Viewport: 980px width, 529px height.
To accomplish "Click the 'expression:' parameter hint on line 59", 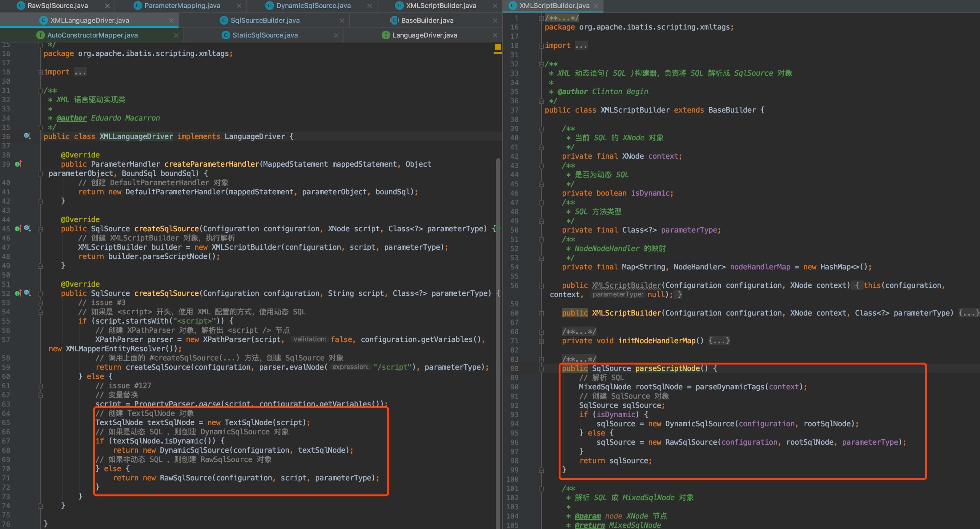I will [350, 367].
